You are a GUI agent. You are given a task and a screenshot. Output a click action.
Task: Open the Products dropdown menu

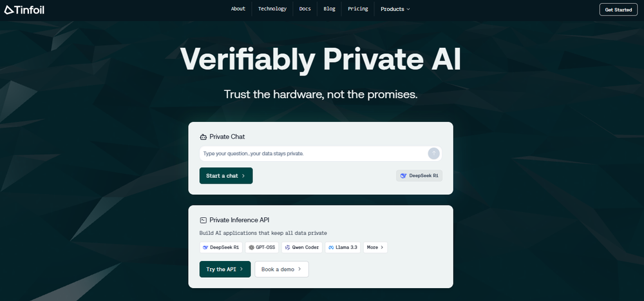coord(395,9)
